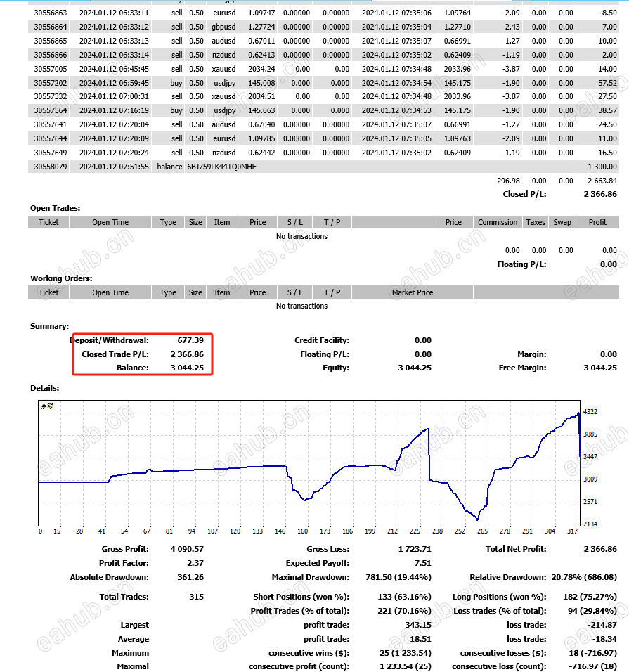629x672 pixels.
Task: Click the balance curve chart
Action: (309, 463)
